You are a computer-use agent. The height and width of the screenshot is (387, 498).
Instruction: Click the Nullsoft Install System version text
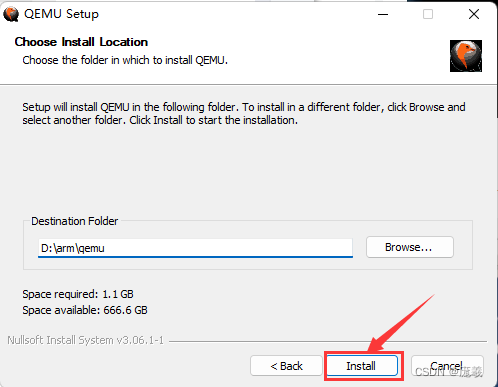coord(86,340)
